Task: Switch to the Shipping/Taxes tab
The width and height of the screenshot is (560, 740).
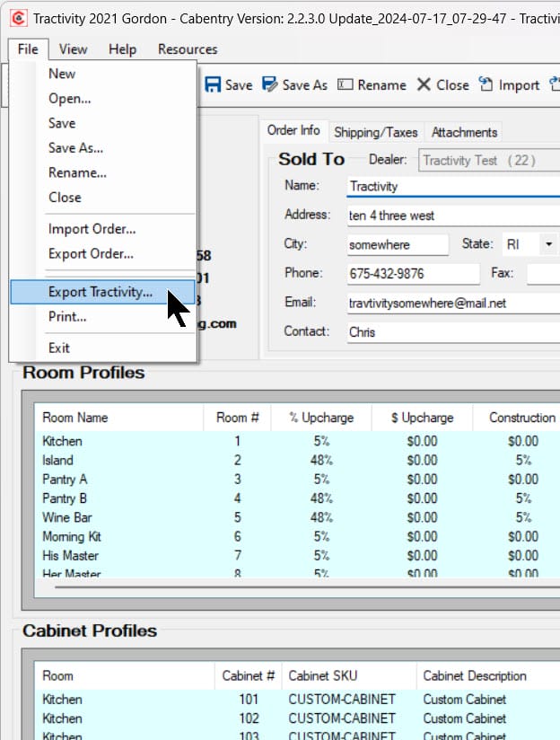Action: point(375,133)
